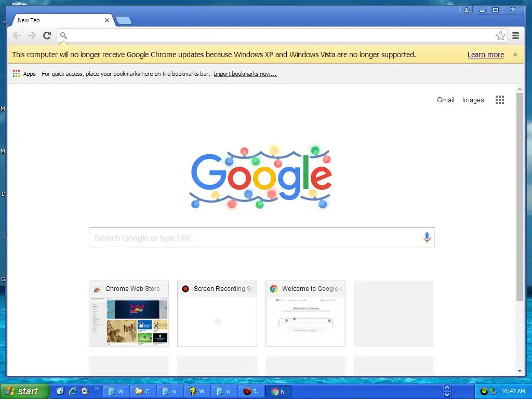Open Apps from the bookmarks bar

24,74
